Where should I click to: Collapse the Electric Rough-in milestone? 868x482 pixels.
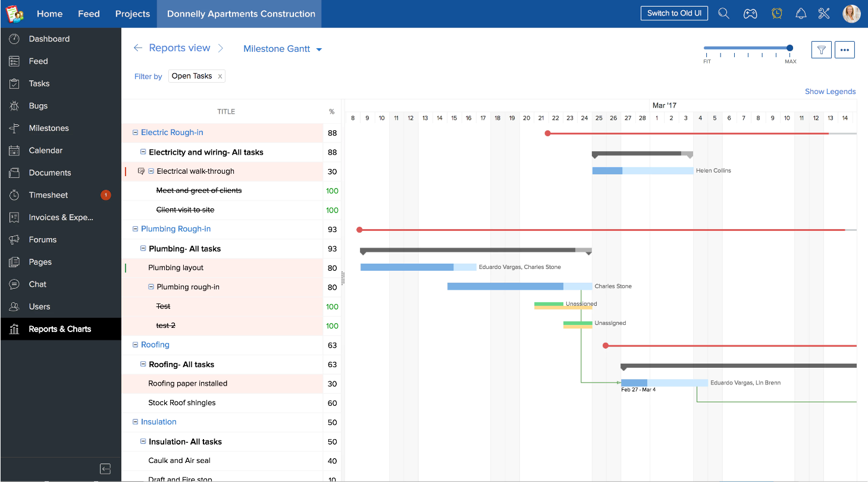click(x=135, y=133)
